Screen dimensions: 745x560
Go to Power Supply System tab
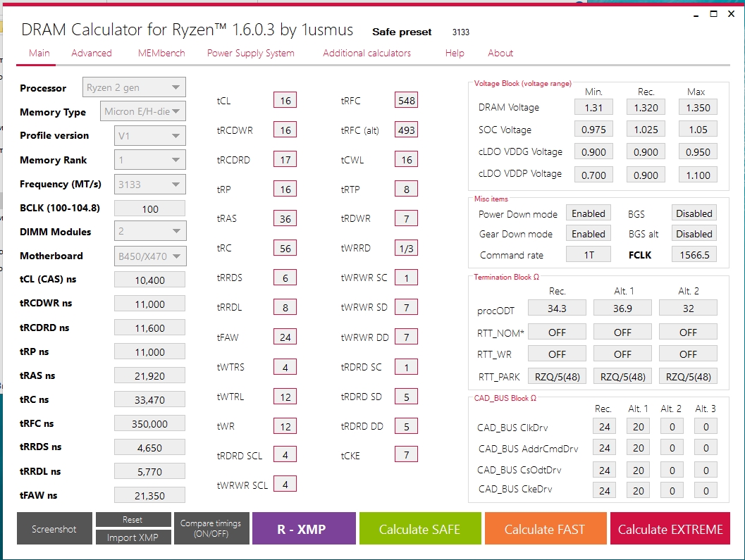tap(250, 54)
